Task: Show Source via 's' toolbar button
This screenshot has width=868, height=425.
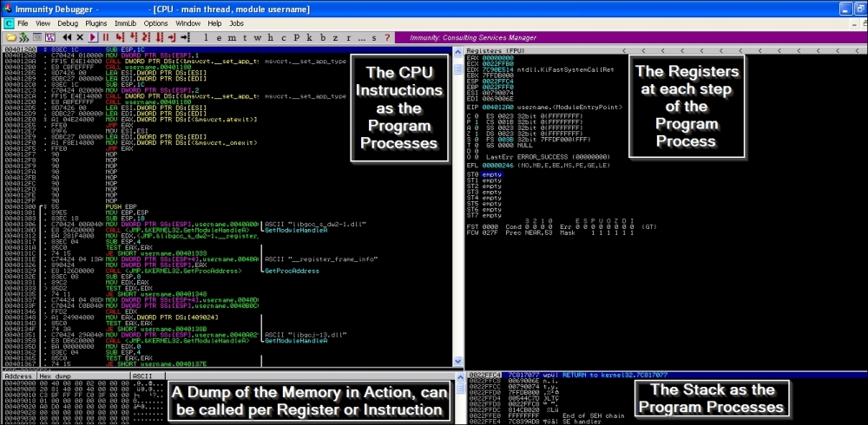Action: tap(374, 37)
